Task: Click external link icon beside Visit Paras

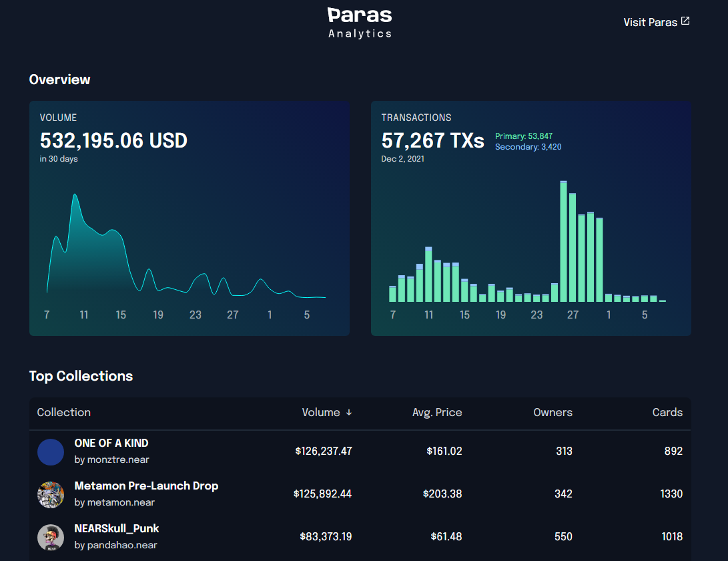Action: [x=685, y=21]
